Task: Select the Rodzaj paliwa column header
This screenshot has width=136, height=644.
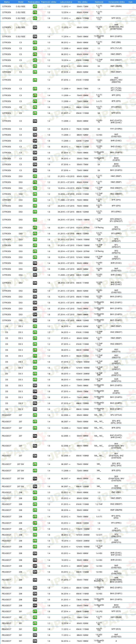Action: coord(34,2)
